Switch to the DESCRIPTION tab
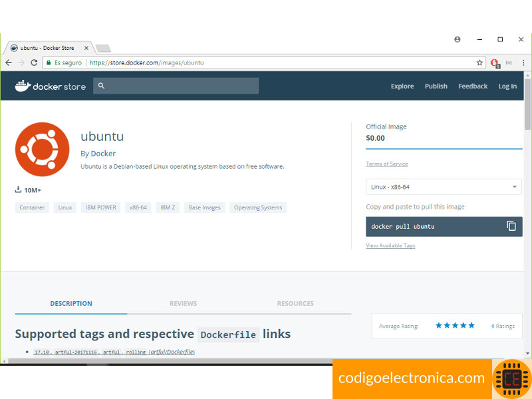This screenshot has height=399, width=532. [71, 303]
